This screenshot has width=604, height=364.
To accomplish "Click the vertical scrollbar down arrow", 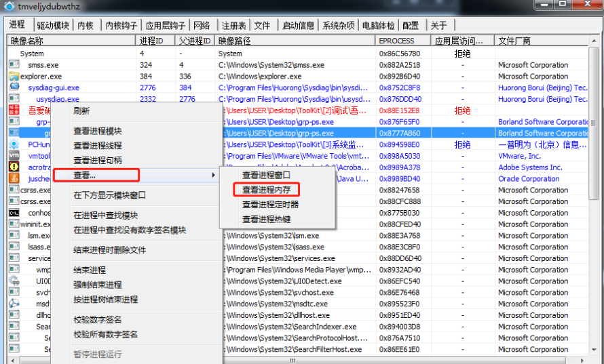I will point(594,350).
